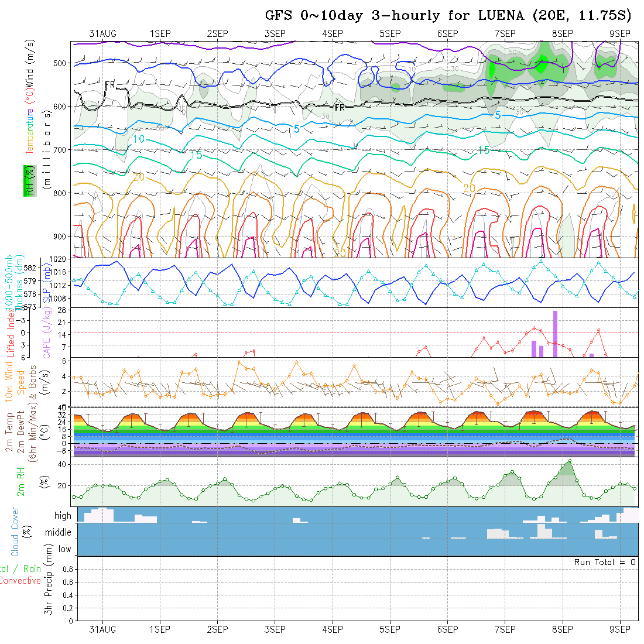Click the Cloud Cover axis title

15,532
